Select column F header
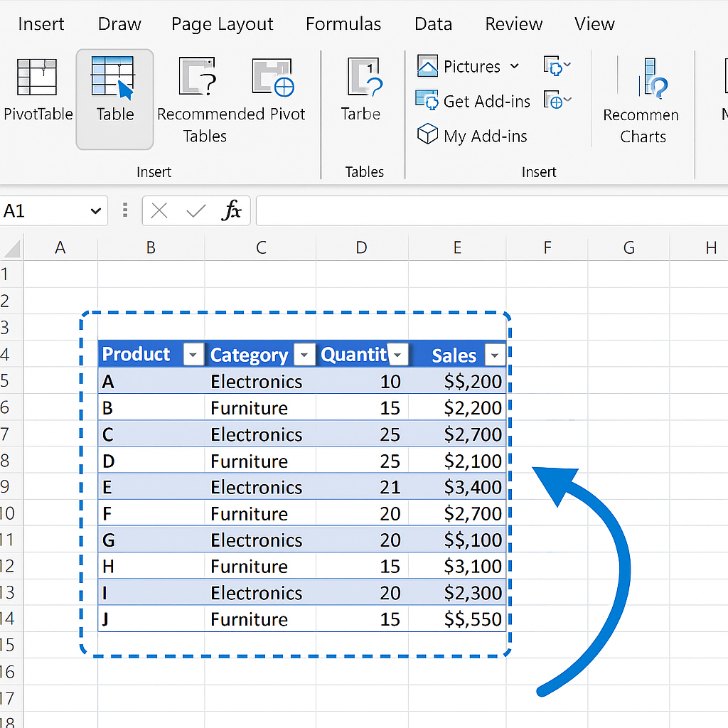Screen dimensions: 728x728 pyautogui.click(x=547, y=247)
